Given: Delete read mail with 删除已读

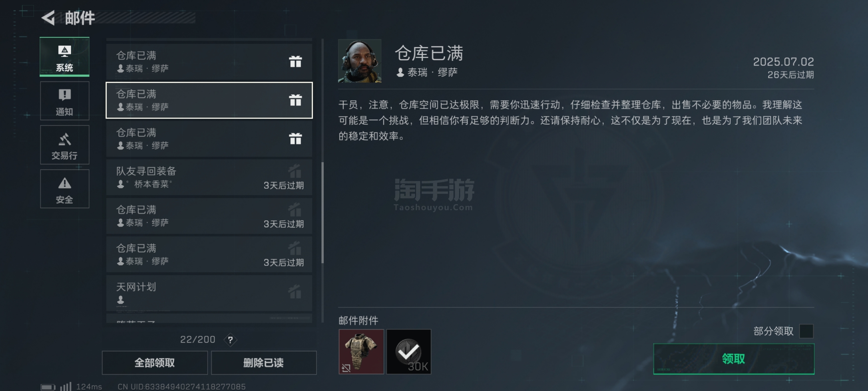Looking at the screenshot, I should coord(263,363).
